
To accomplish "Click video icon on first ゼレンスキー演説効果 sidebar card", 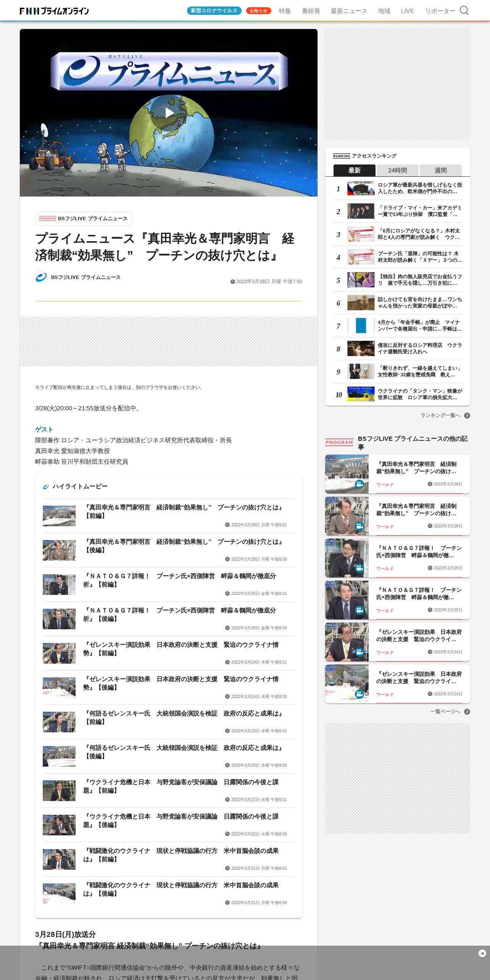I will click(x=359, y=652).
